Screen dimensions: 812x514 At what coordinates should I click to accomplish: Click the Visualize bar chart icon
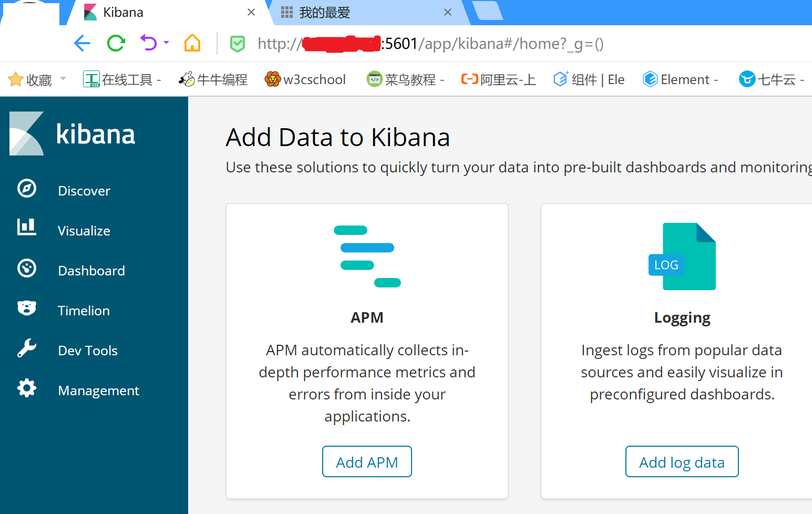27,228
